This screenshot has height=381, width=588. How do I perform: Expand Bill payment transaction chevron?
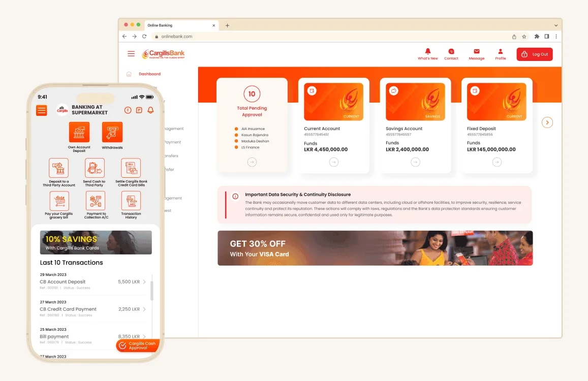pos(144,336)
